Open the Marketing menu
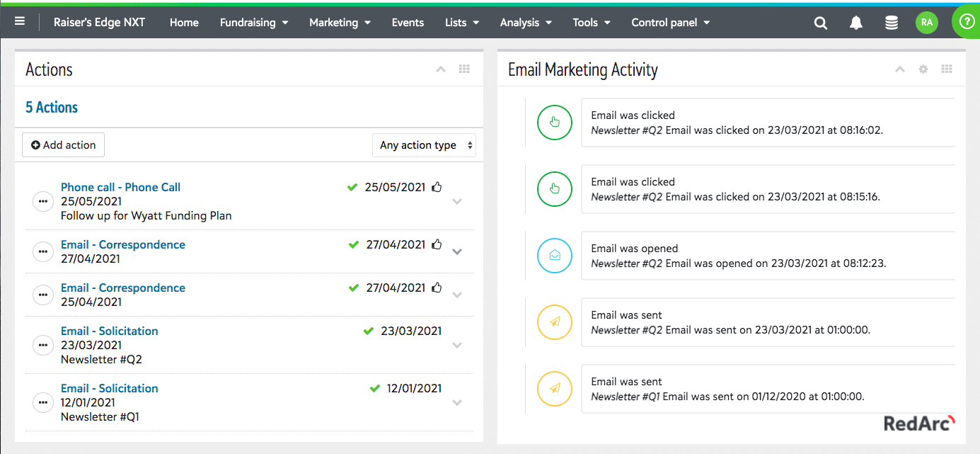980x454 pixels. pos(340,23)
